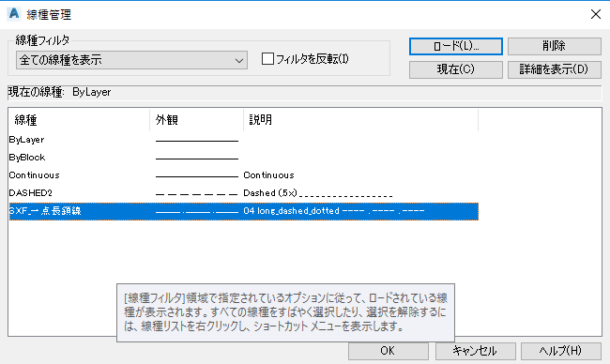Click 詳細を表示(D) button
610x364 pixels.
[x=554, y=69]
